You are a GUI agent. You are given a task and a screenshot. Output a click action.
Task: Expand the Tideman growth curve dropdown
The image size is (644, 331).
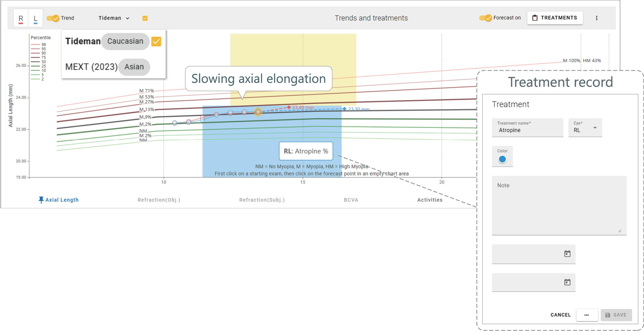(x=114, y=18)
